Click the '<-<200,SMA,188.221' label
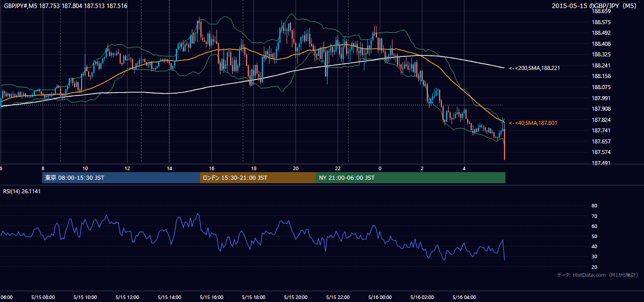The width and height of the screenshot is (644, 302). click(535, 67)
